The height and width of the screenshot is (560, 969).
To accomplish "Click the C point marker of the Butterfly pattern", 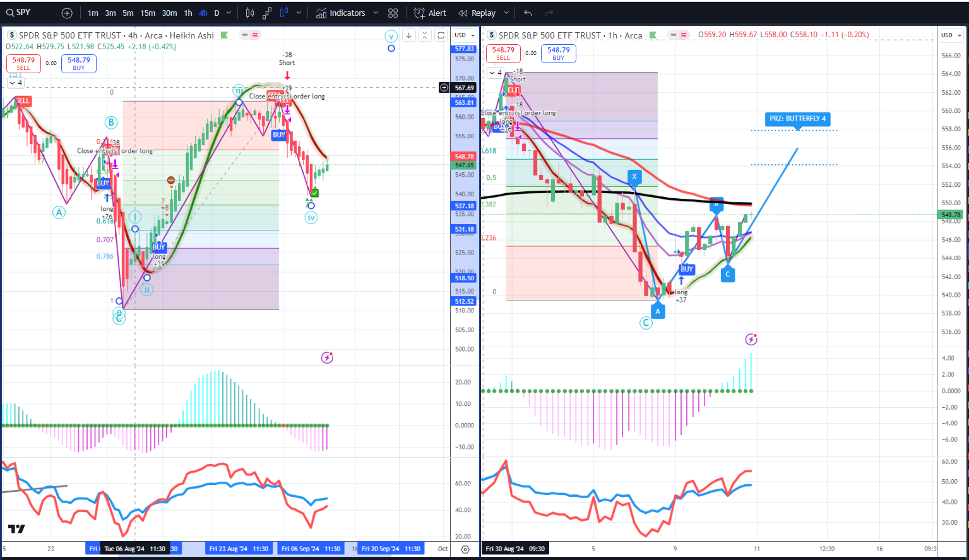I will (x=728, y=275).
